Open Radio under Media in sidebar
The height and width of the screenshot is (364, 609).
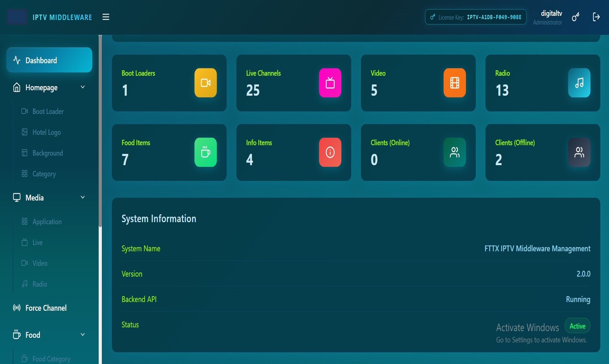40,284
